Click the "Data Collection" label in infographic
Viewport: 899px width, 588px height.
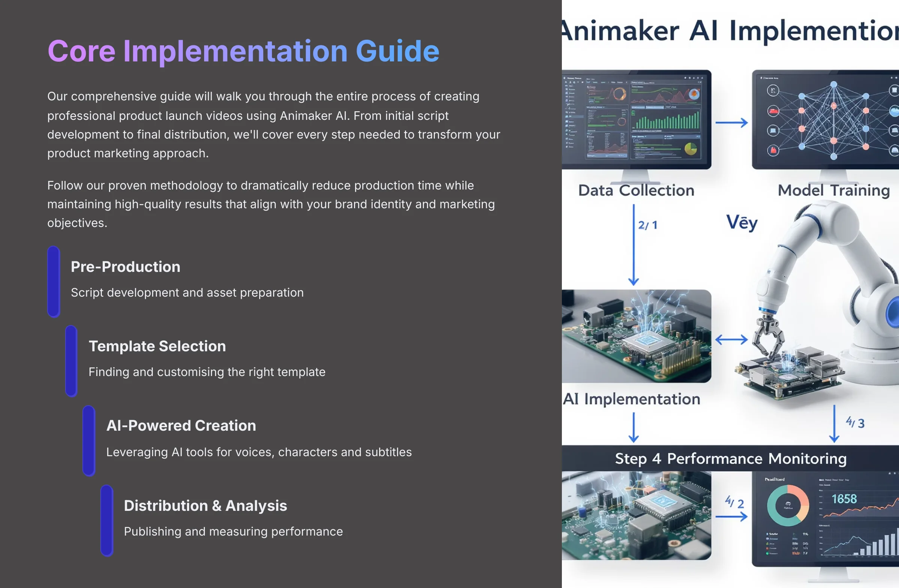pos(636,190)
